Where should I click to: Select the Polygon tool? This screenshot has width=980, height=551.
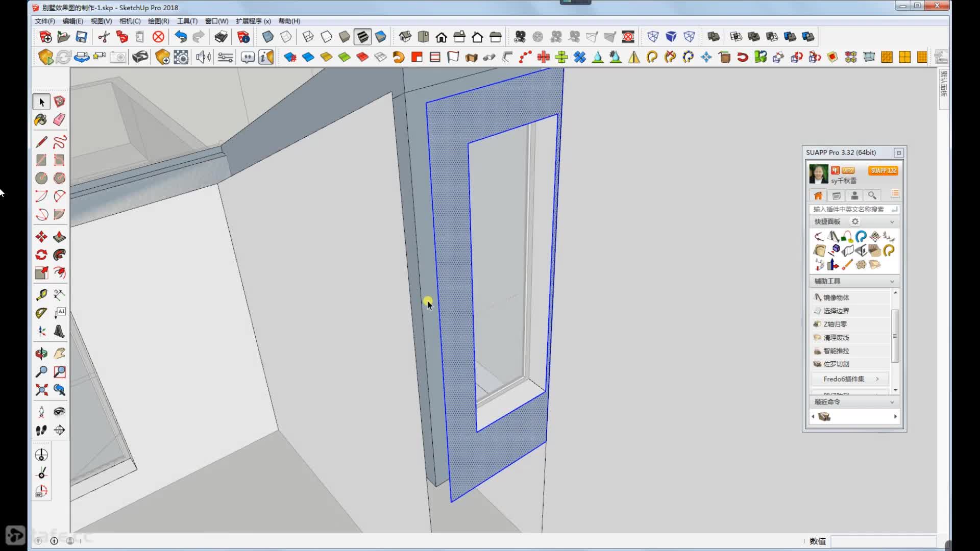59,178
